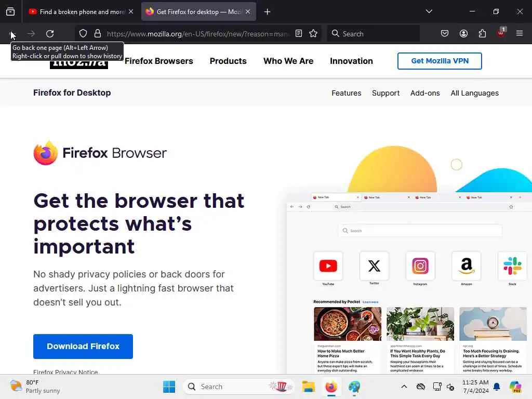The width and height of the screenshot is (532, 399).
Task: Open the Features link
Action: pyautogui.click(x=347, y=93)
